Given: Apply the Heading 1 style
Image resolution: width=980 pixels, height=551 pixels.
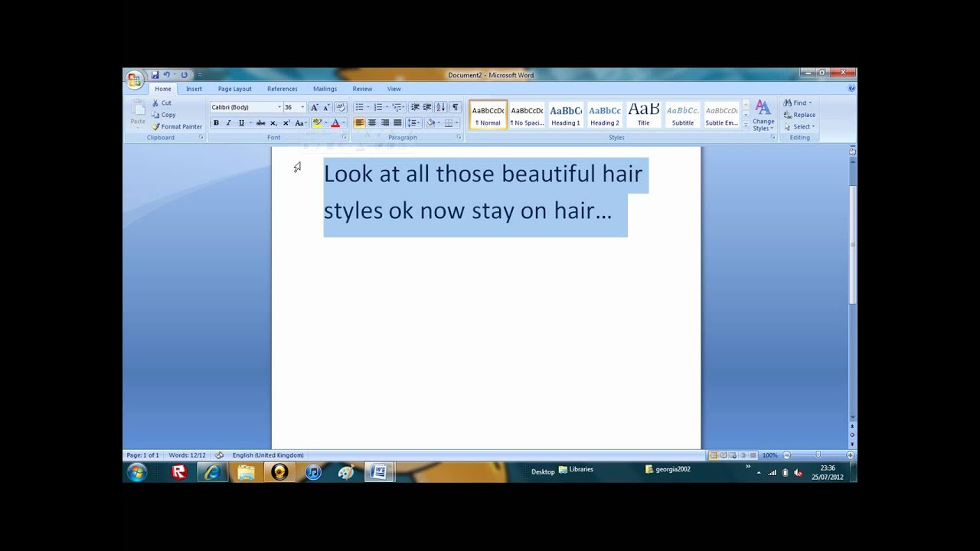Looking at the screenshot, I should point(566,115).
